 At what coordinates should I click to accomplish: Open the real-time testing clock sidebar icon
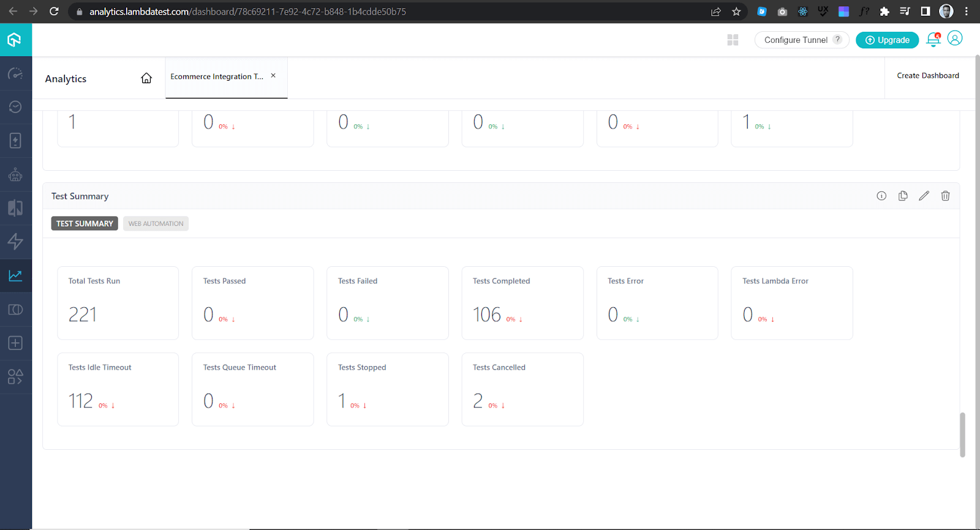pos(15,107)
